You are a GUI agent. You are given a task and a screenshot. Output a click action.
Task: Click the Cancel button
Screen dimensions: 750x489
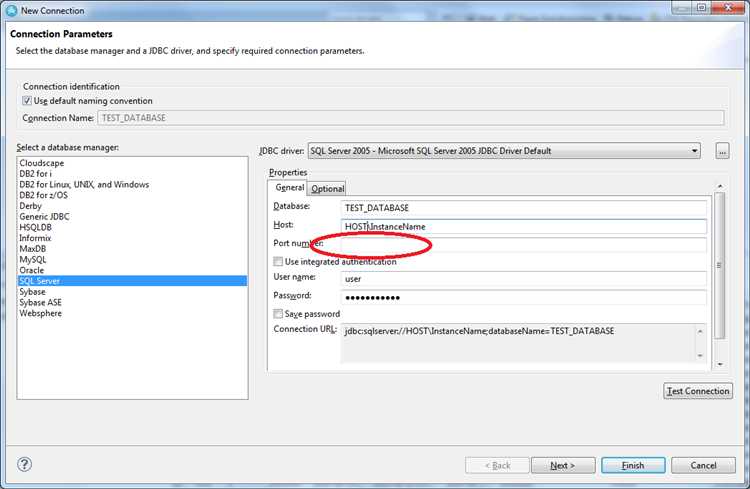coord(703,465)
